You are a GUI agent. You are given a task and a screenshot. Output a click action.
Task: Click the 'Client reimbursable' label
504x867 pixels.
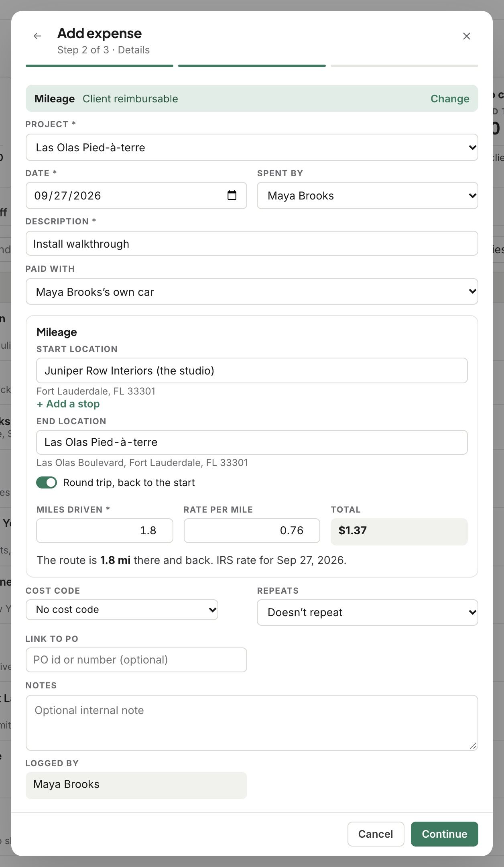pos(130,99)
